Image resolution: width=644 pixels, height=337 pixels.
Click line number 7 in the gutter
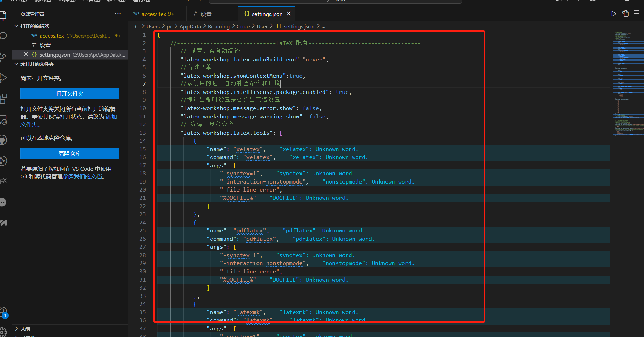144,84
